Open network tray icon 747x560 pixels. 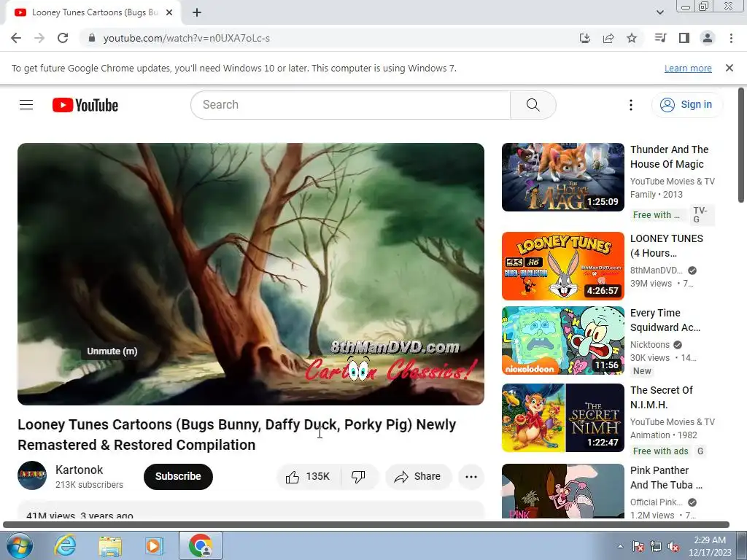(656, 546)
